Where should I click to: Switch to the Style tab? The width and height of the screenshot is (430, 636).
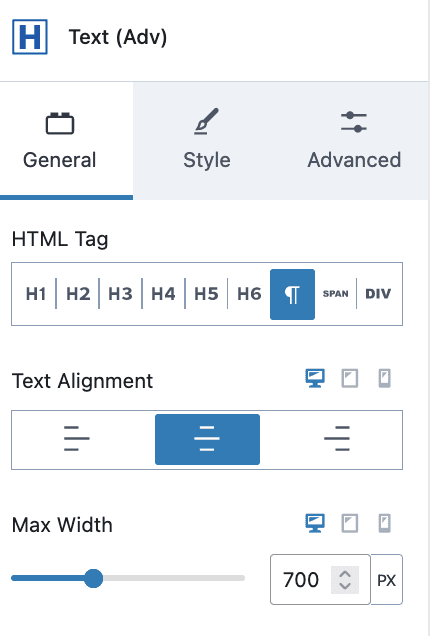point(207,140)
